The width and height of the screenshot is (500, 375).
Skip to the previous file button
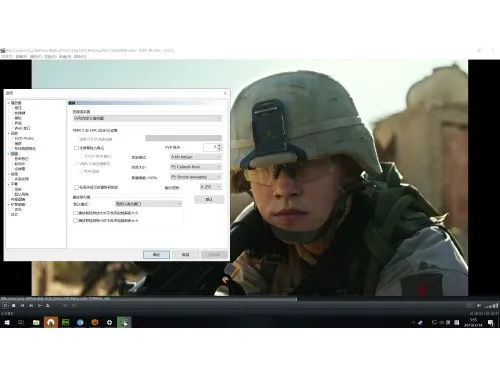pyautogui.click(x=23, y=305)
